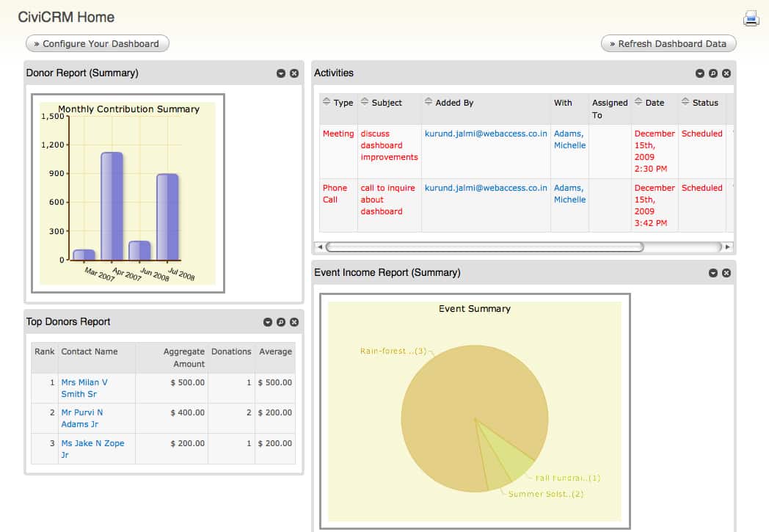Open Adams, Michelle contact in Phone Call row
The width and height of the screenshot is (769, 532).
[x=569, y=194]
